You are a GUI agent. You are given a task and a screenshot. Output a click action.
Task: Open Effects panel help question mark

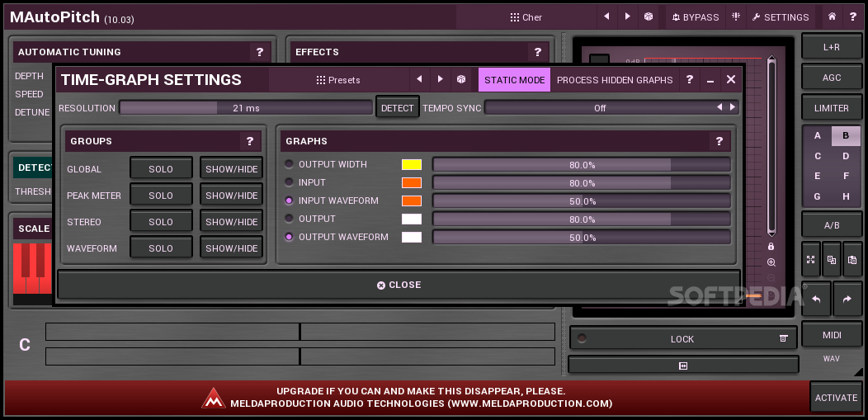click(x=537, y=52)
